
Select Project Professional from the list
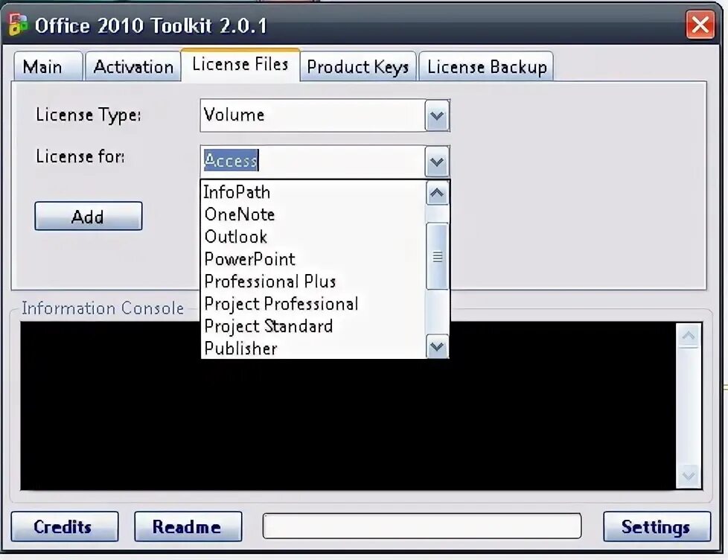click(281, 304)
